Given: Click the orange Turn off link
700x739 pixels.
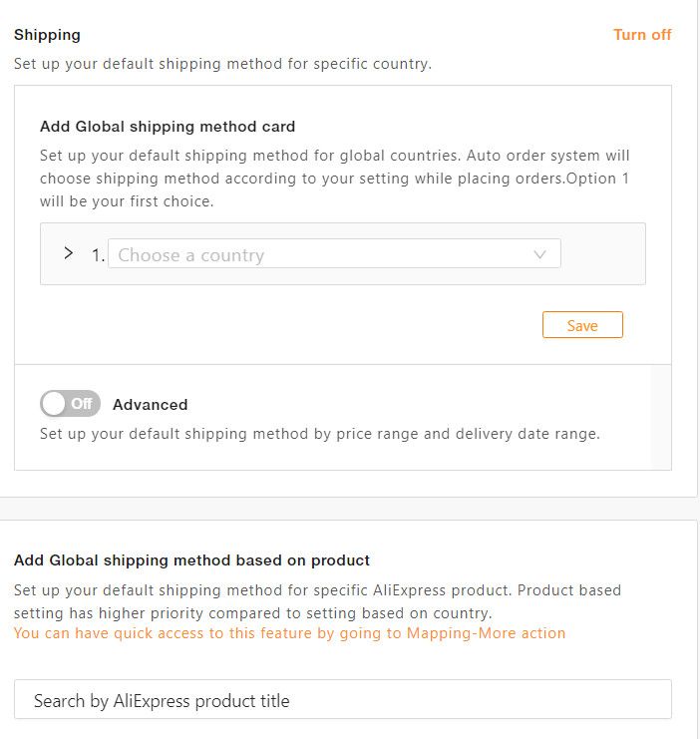Looking at the screenshot, I should (x=641, y=34).
